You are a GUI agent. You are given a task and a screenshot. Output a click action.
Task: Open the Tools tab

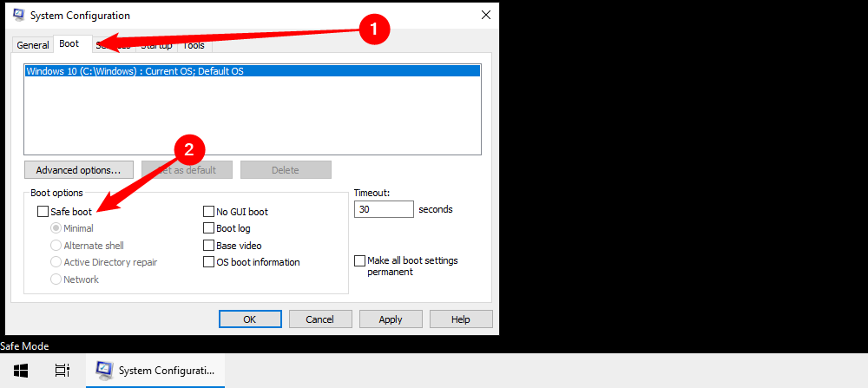coord(194,45)
